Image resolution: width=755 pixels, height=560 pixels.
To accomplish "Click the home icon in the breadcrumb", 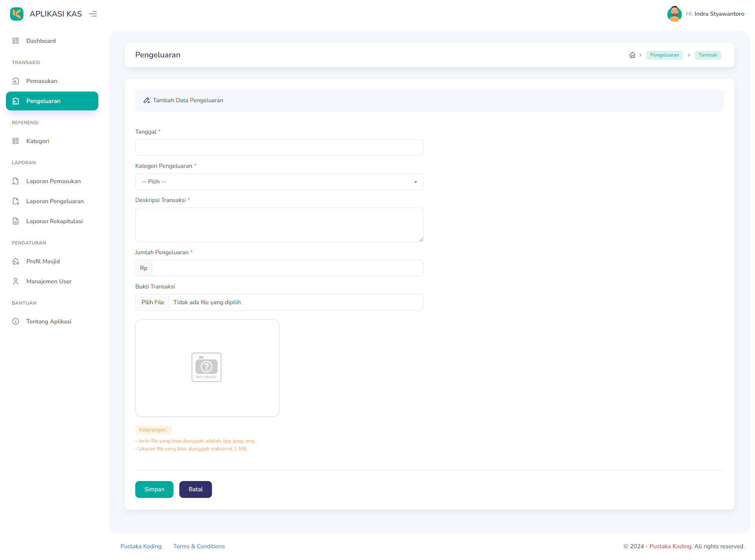I will point(632,55).
